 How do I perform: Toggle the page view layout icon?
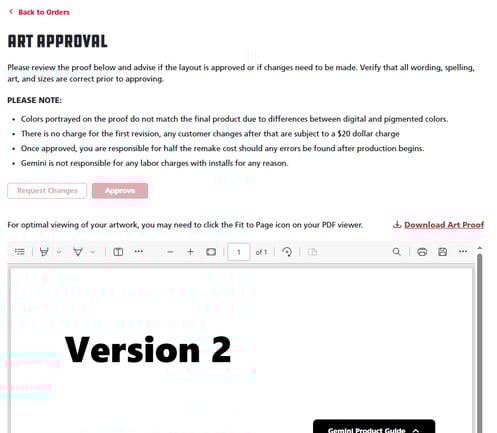(118, 252)
